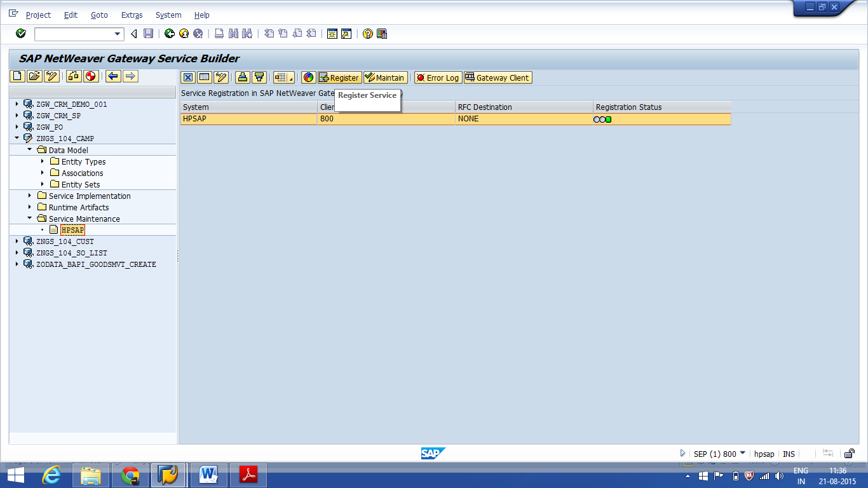Click the Details icon in grid toolbar

(205, 78)
